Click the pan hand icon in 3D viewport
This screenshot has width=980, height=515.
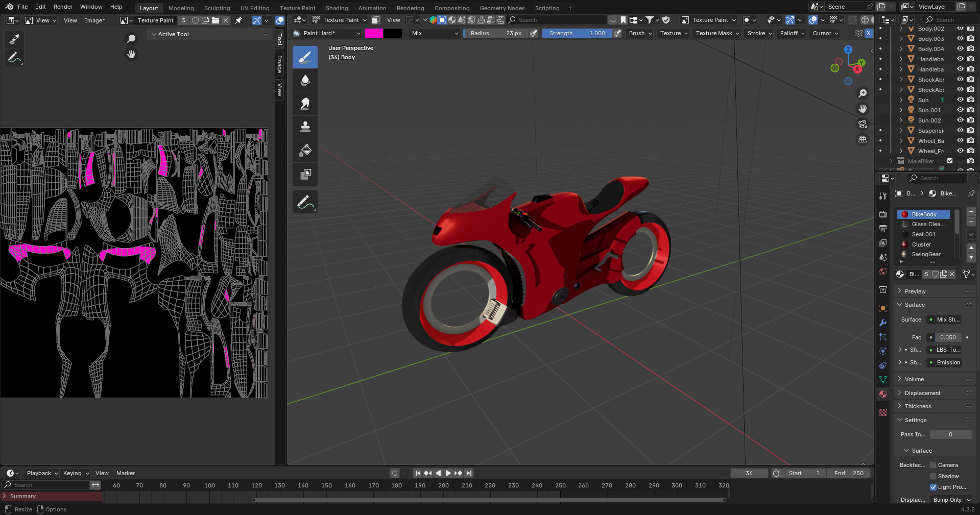click(863, 109)
